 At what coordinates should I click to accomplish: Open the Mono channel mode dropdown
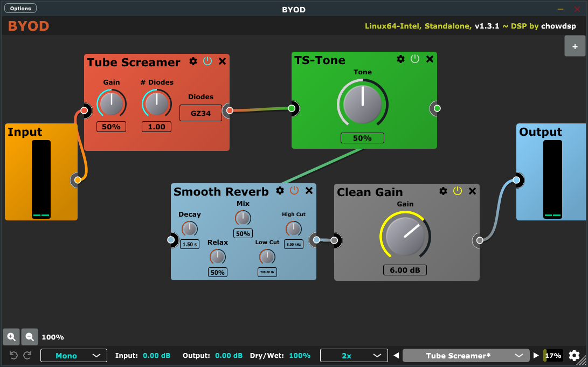pyautogui.click(x=73, y=356)
